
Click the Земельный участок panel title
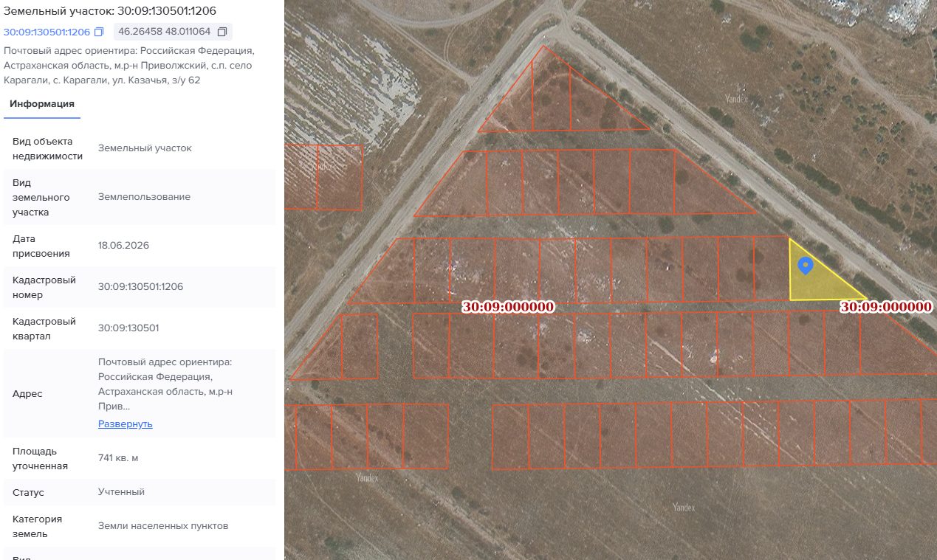point(110,10)
